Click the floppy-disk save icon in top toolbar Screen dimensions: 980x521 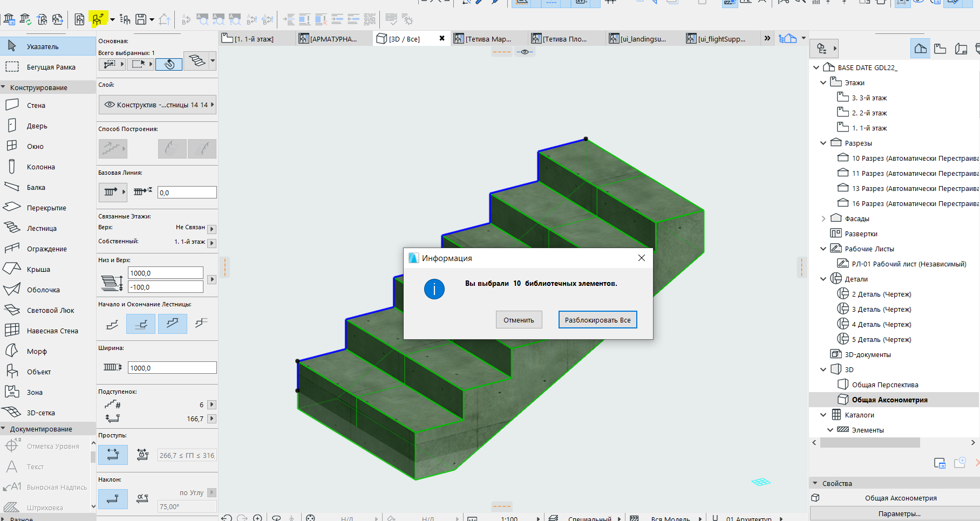pos(141,20)
